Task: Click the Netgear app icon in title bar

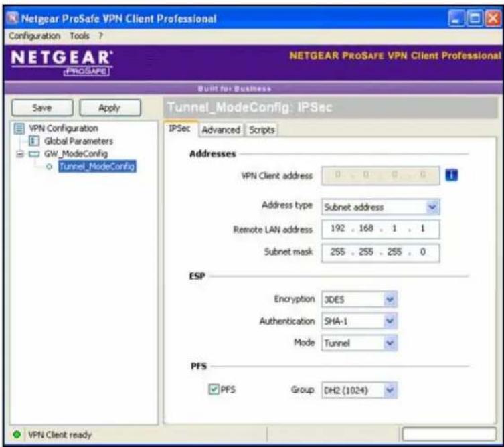Action: point(12,17)
